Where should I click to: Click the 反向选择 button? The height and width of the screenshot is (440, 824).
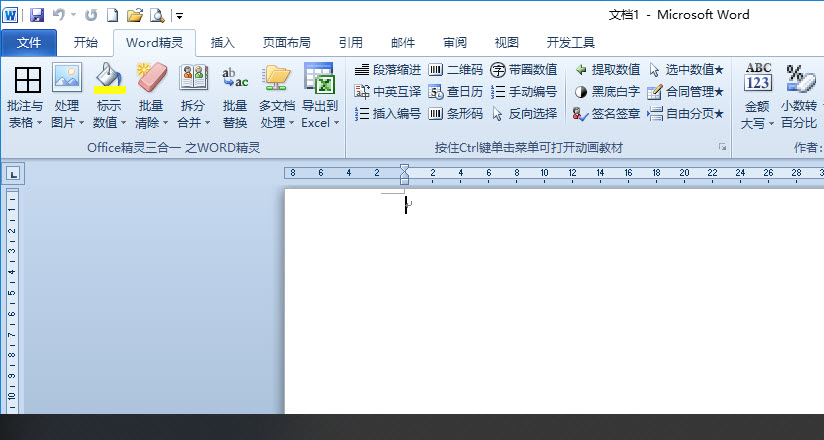(523, 114)
